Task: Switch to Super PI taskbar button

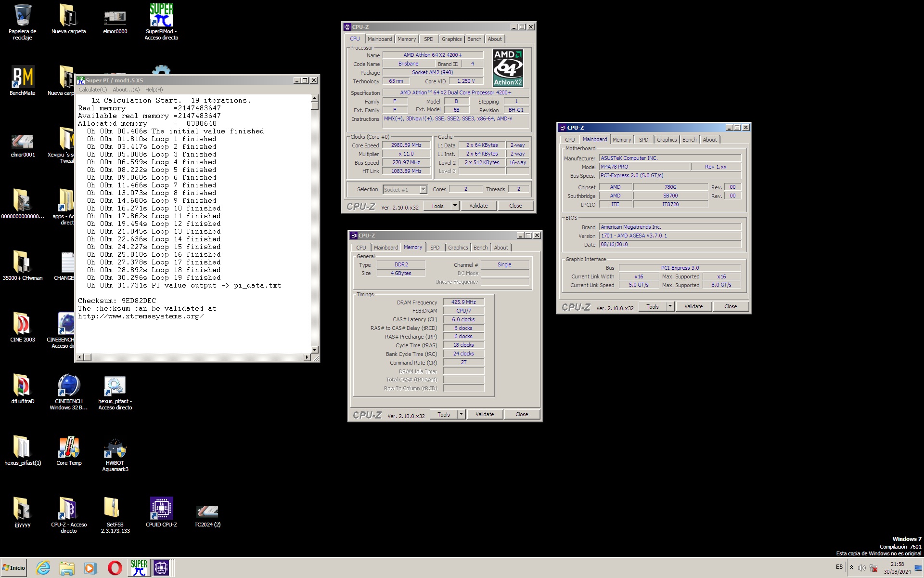Action: tap(139, 568)
